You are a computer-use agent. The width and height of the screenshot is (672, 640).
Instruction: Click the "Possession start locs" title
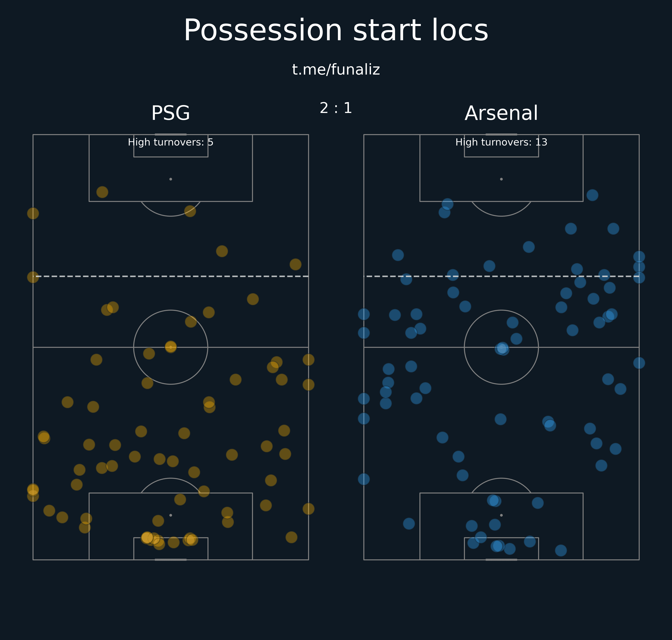pos(336,31)
